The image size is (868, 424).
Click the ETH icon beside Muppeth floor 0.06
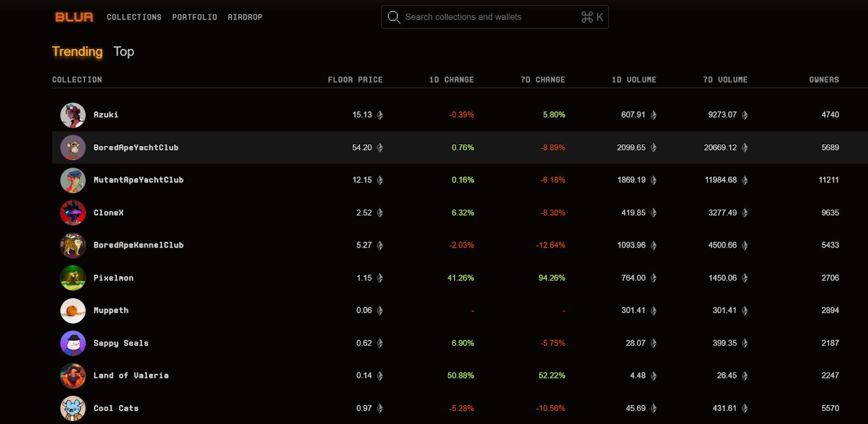(380, 311)
